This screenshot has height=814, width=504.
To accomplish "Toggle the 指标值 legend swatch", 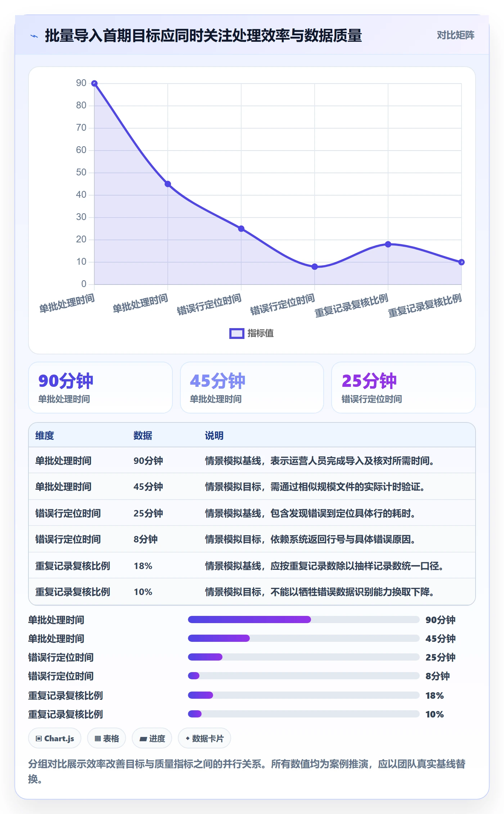I will click(237, 334).
